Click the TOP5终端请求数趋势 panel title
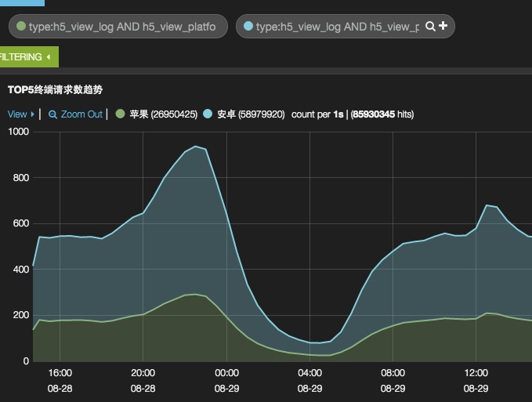The image size is (532, 402). tap(55, 90)
